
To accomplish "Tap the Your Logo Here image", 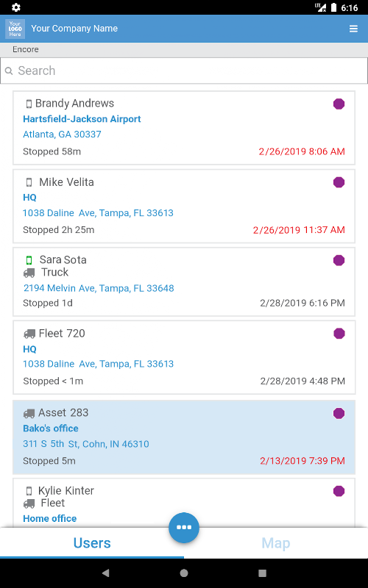I will [15, 29].
